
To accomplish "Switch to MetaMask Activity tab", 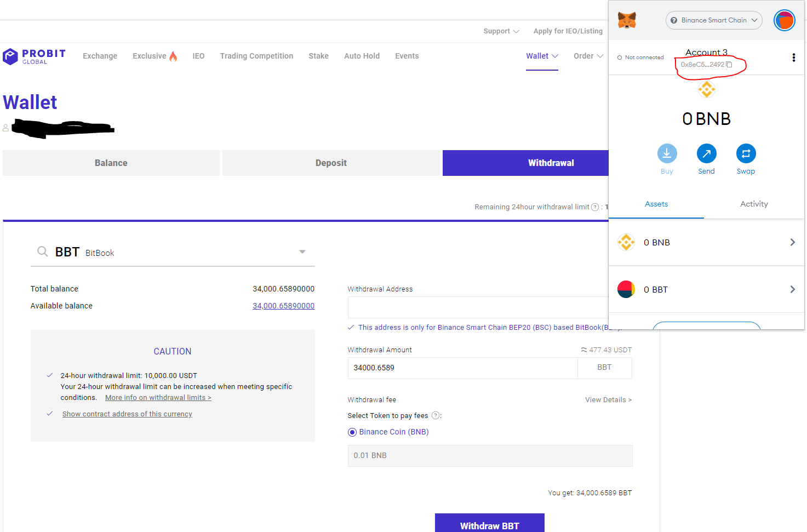I will click(754, 204).
